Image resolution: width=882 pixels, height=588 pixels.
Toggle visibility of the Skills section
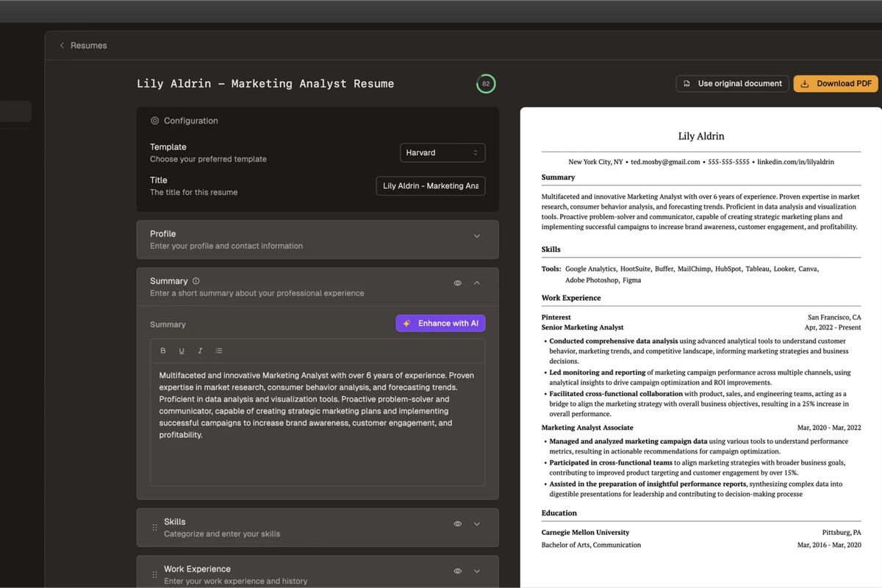tap(457, 523)
